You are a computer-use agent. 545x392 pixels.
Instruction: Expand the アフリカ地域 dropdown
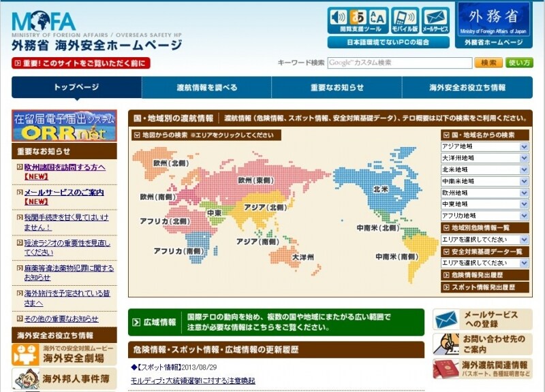485,216
